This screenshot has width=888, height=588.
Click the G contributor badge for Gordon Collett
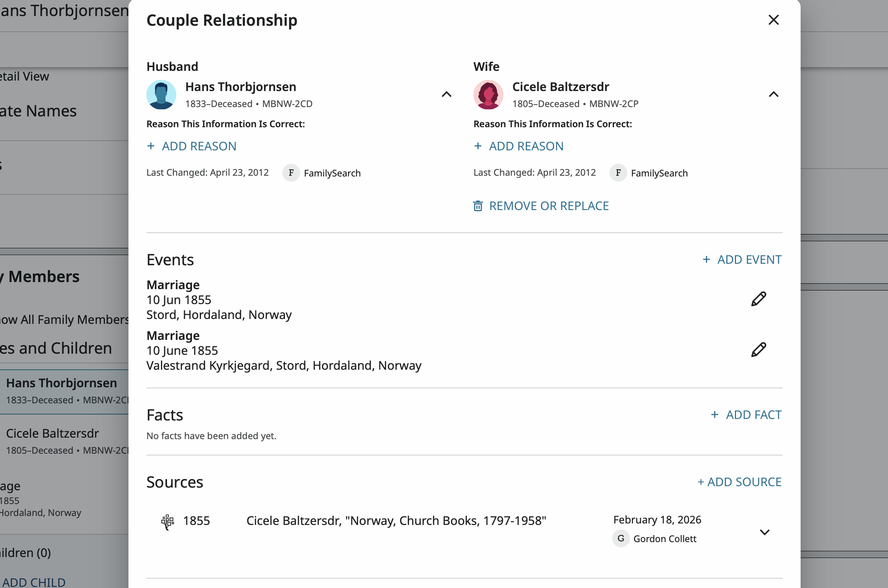pos(621,538)
